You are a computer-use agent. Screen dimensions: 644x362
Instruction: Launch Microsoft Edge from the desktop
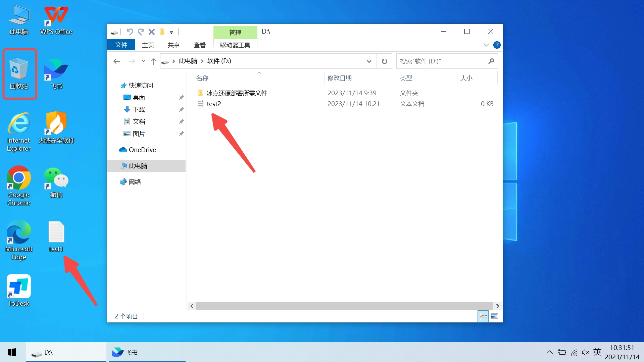click(x=19, y=240)
